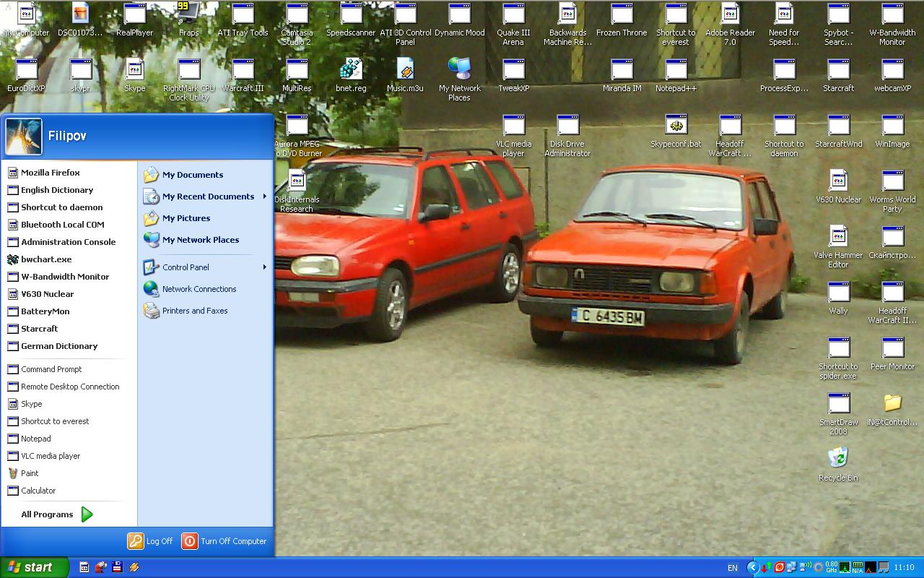Image resolution: width=924 pixels, height=578 pixels.
Task: Select Quake III Arena desktop icon
Action: click(514, 25)
